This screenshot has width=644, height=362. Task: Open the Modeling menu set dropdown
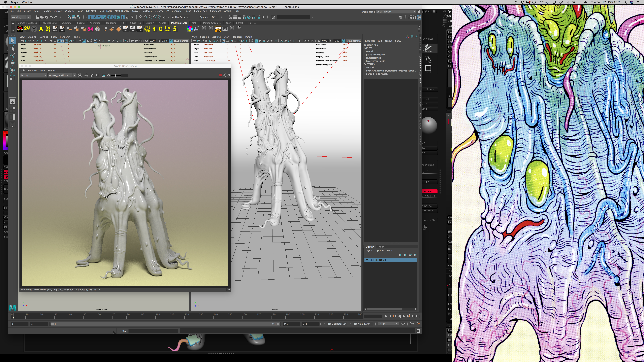(x=21, y=17)
